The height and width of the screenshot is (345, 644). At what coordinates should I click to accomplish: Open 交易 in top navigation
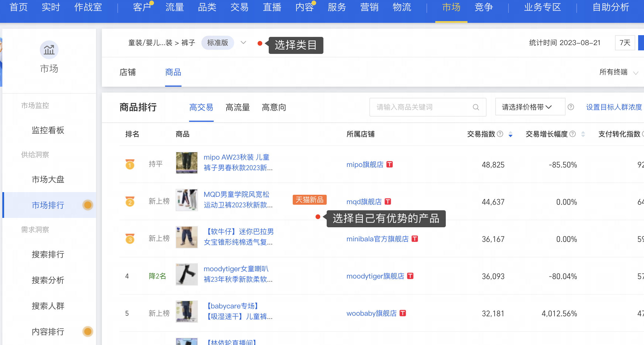click(x=239, y=7)
